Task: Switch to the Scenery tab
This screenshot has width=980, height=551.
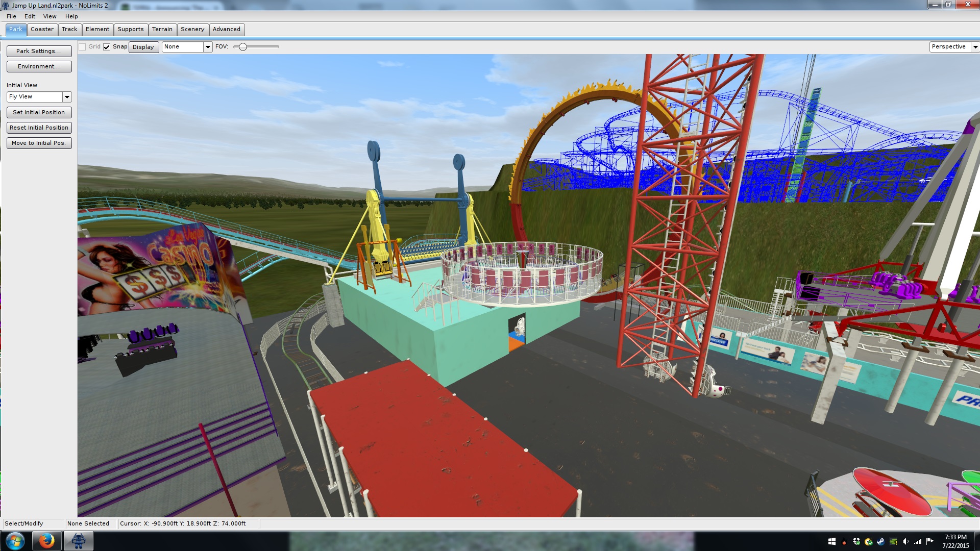Action: tap(192, 30)
